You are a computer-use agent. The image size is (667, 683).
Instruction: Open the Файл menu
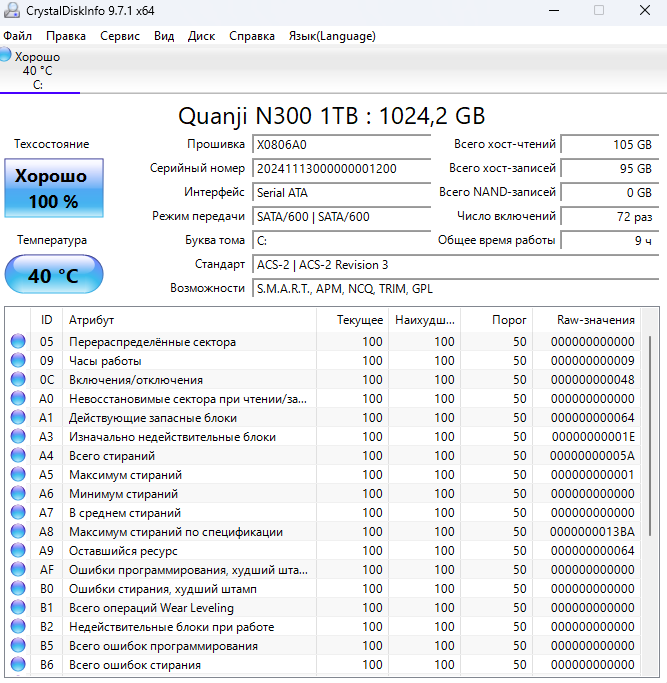17,36
